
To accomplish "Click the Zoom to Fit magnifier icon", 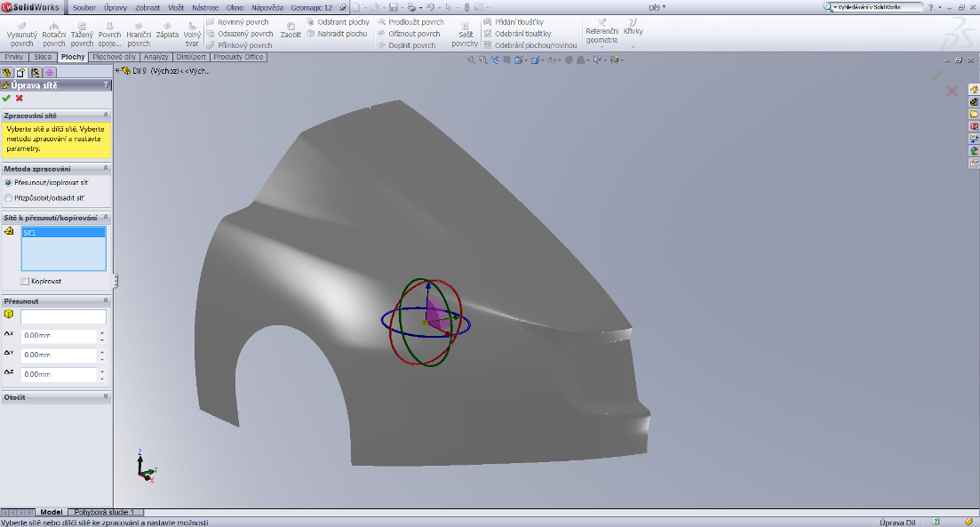I will pos(472,60).
